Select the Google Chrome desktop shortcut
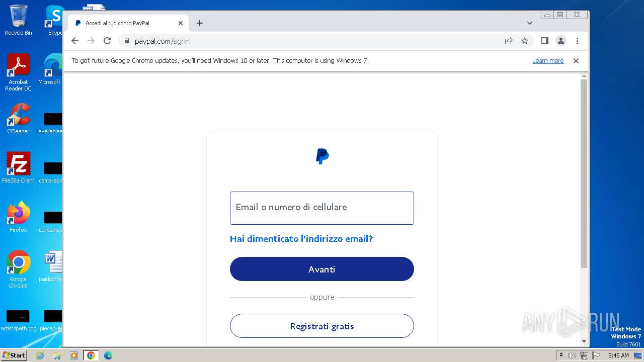This screenshot has width=644, height=362. point(18,269)
